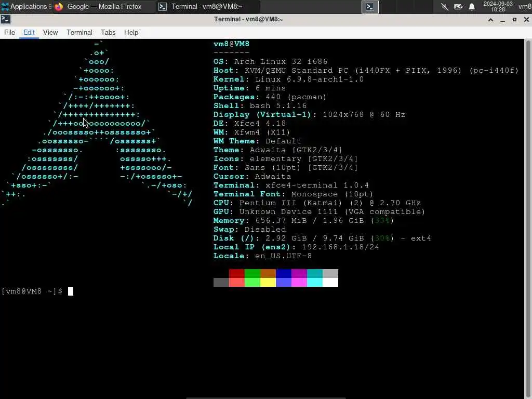
Task: Open the View menu
Action: coord(50,32)
